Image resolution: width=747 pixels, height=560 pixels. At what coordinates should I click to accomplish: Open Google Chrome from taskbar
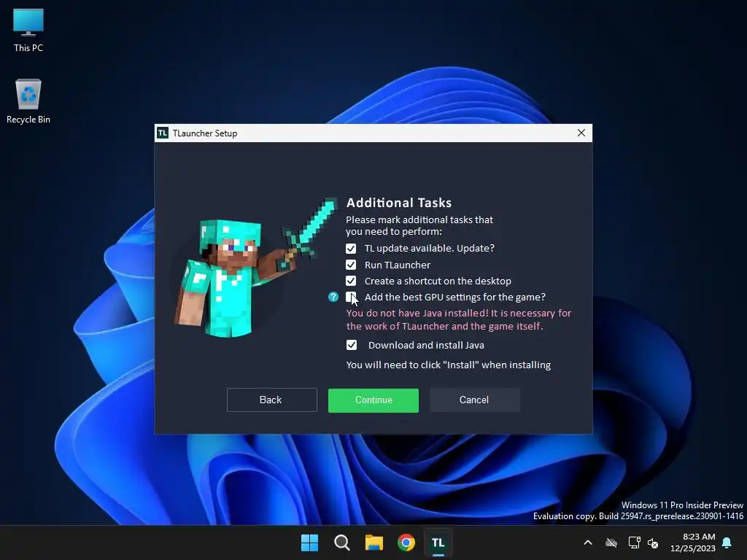pos(406,542)
